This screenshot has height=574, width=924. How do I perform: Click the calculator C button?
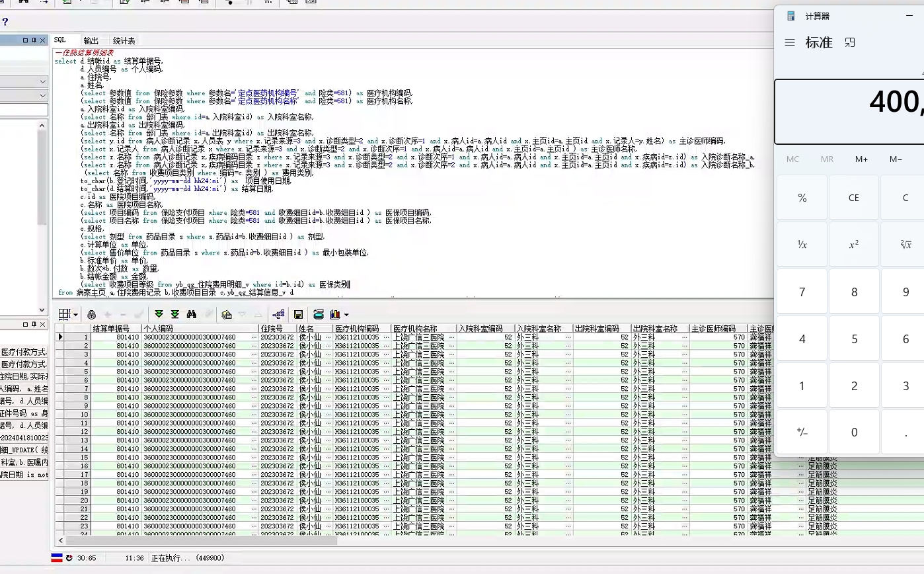tap(905, 198)
